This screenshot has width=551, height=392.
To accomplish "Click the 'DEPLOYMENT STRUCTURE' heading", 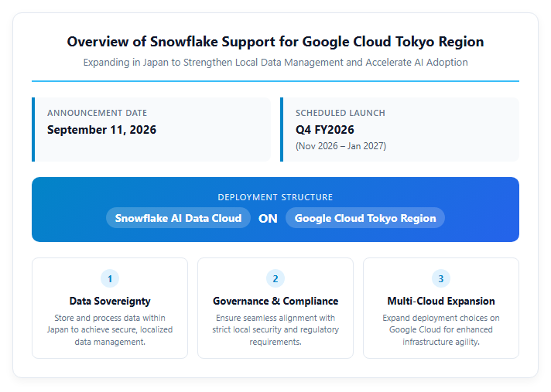I will [275, 197].
